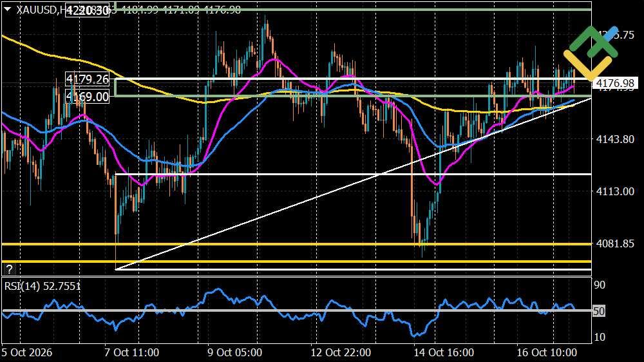Click the RSI 50 level label
The width and height of the screenshot is (644, 362).
(599, 311)
